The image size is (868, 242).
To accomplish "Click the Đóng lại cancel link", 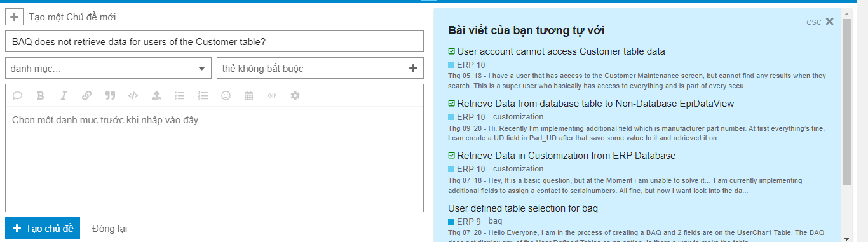I will point(111,228).
